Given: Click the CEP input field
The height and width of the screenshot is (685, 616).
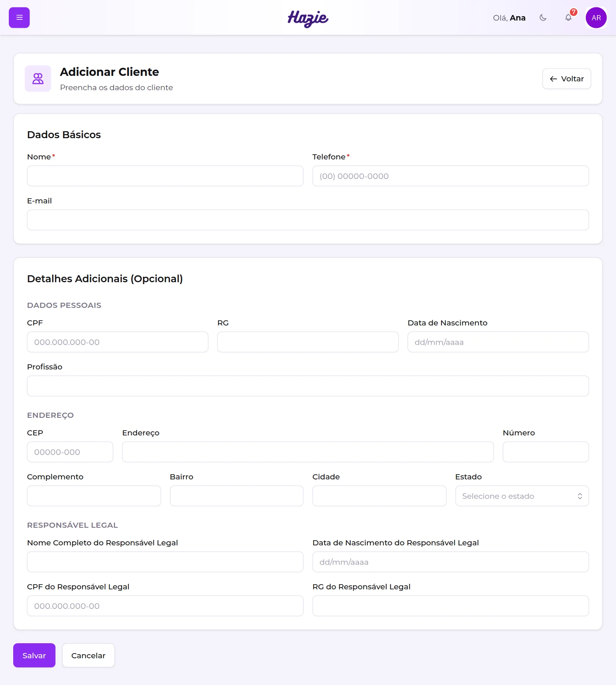Looking at the screenshot, I should (x=70, y=452).
